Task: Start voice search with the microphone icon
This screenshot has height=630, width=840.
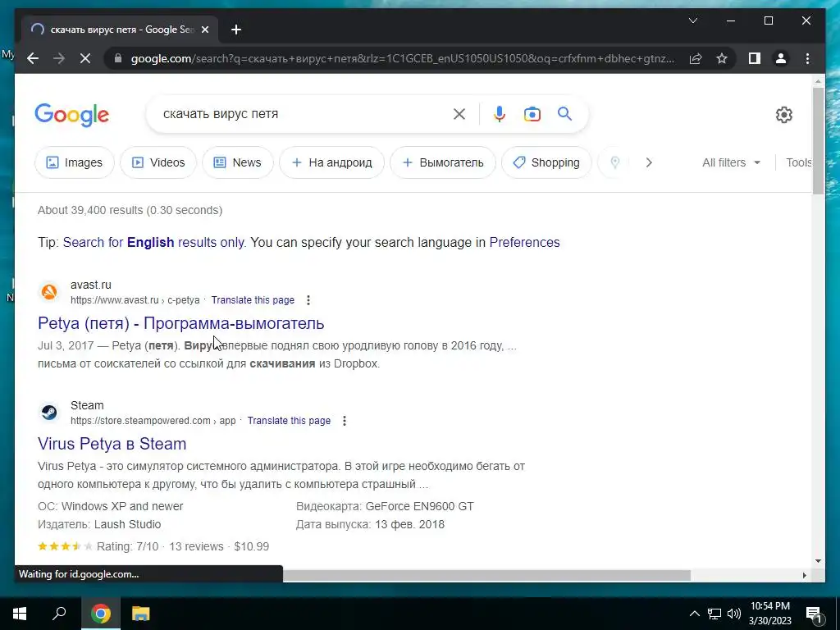Action: pos(500,114)
